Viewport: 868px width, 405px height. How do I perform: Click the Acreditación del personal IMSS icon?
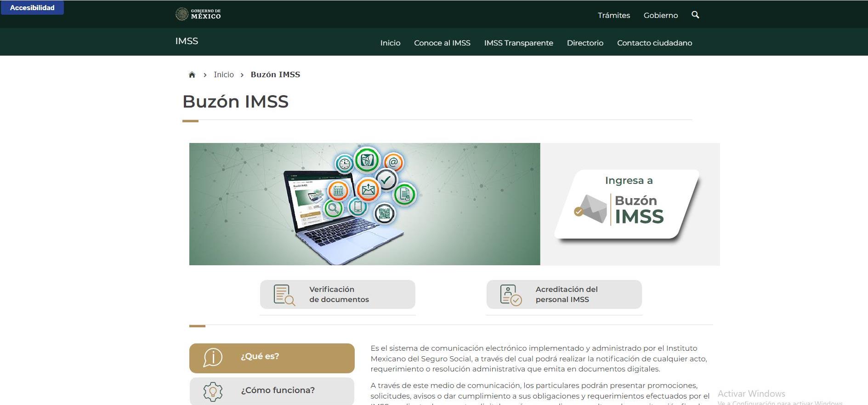(x=511, y=295)
